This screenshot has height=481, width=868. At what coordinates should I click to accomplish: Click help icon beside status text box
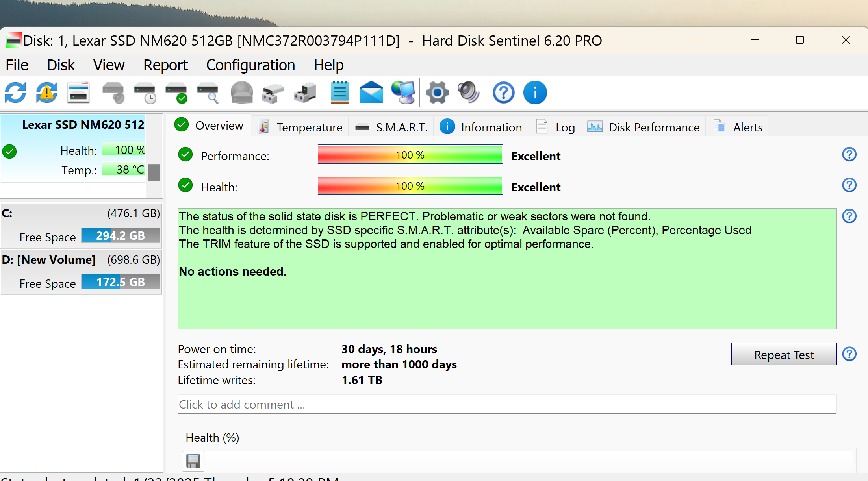[x=849, y=216]
